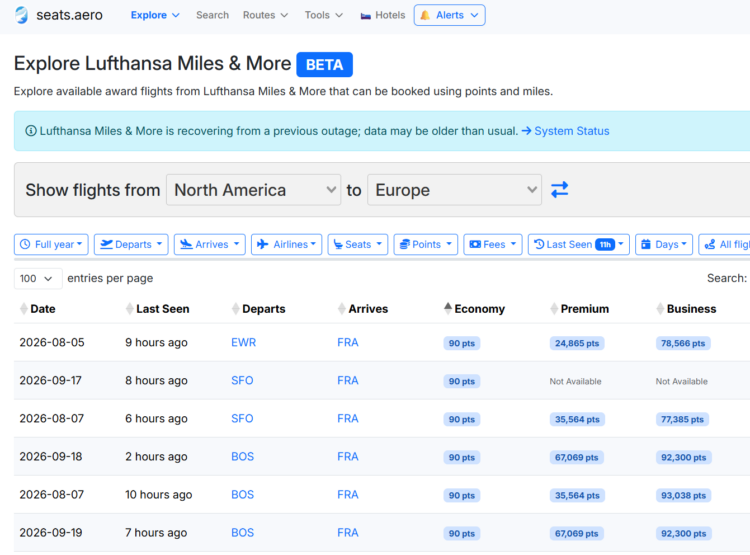Screen dimensions: 750x555
Task: Open BOS in the 2026-09-18 row
Action: (243, 456)
